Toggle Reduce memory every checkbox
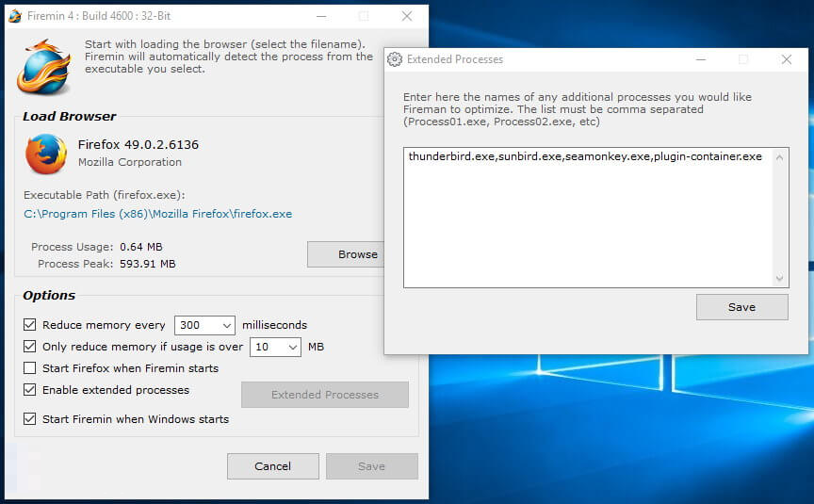The height and width of the screenshot is (504, 814). (x=29, y=325)
